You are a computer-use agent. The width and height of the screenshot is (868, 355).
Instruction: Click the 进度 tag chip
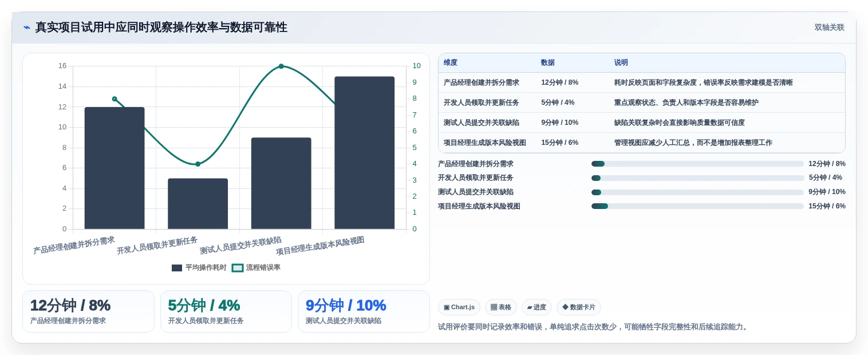[536, 307]
